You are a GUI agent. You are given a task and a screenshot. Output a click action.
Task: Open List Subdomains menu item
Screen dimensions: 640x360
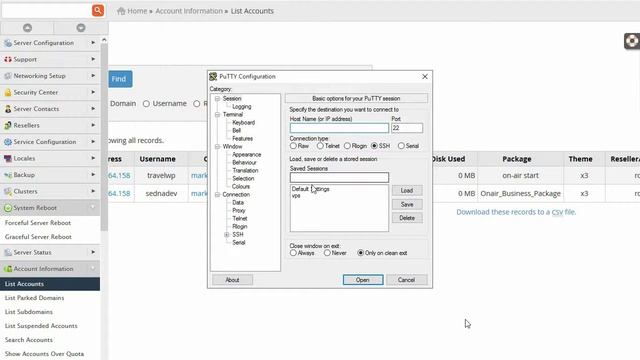[29, 312]
